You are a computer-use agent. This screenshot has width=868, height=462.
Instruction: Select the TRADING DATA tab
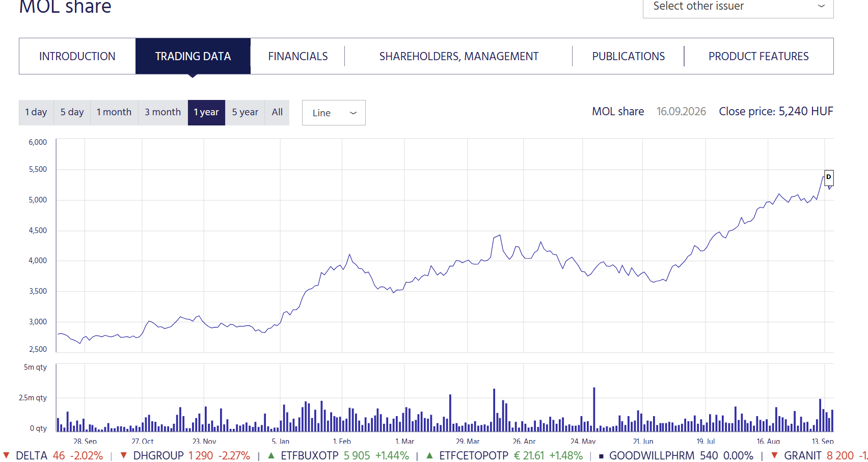193,56
